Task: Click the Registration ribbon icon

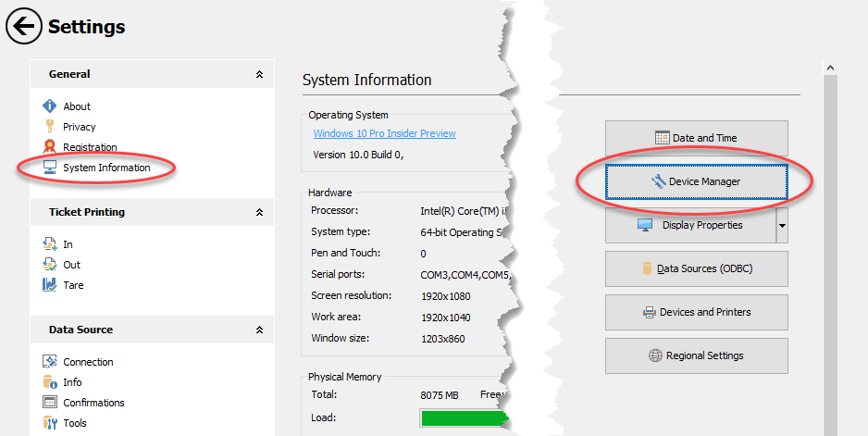Action: pyautogui.click(x=50, y=147)
